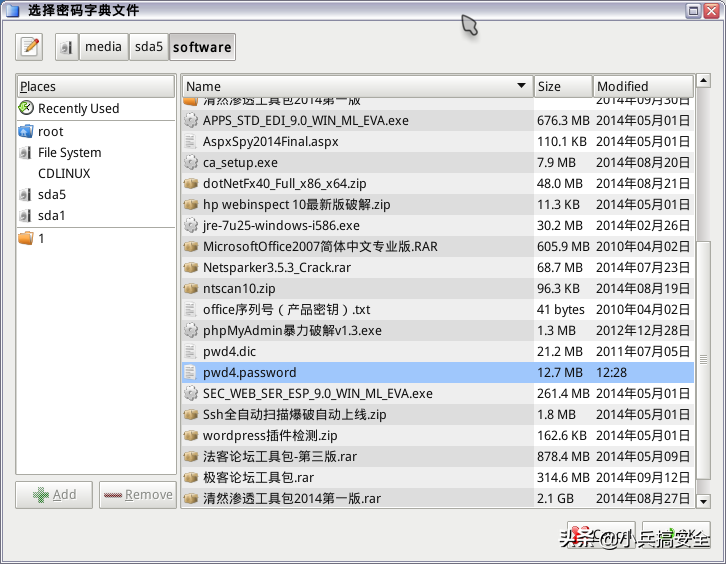Click the gear icon of phpMyAdmin暴力破解v1.3.exe
The width and height of the screenshot is (726, 564).
click(190, 330)
